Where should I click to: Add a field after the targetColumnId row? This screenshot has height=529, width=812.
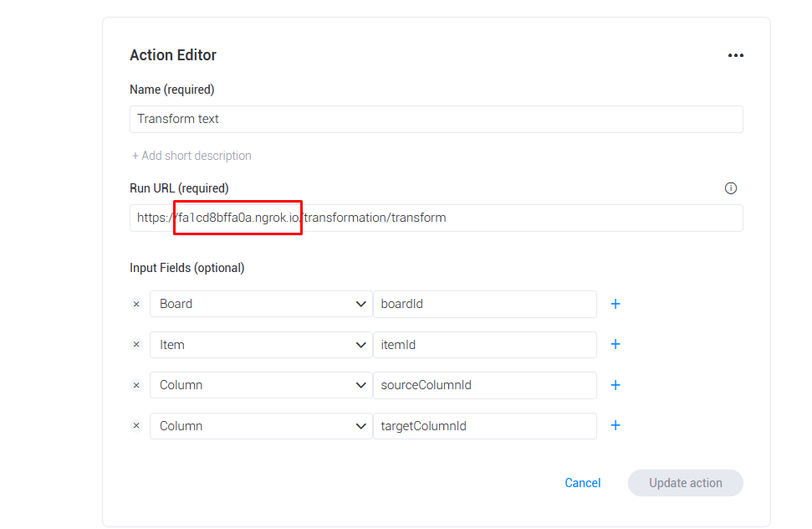pos(615,426)
